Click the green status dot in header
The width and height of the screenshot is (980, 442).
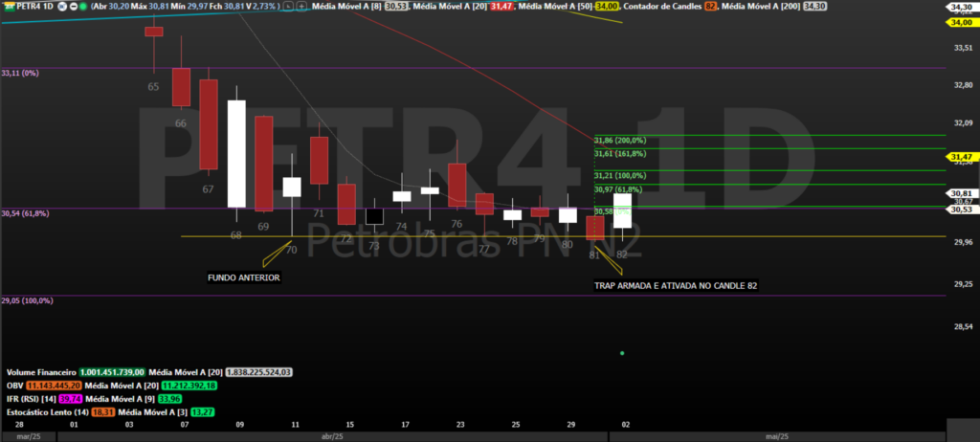(x=83, y=7)
